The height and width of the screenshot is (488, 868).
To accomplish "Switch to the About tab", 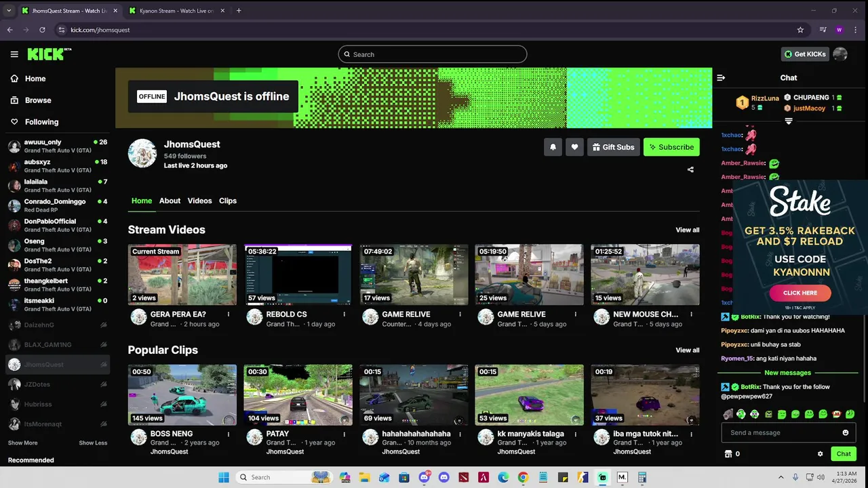I will coord(170,201).
